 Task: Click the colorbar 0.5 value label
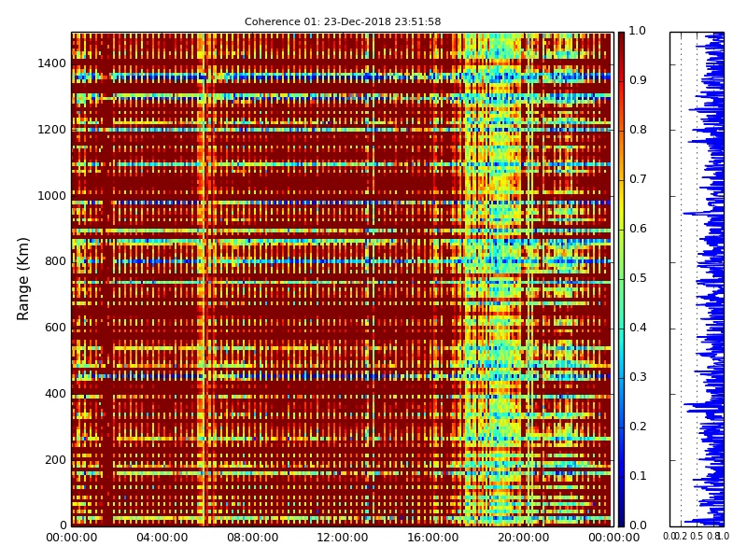[637, 278]
